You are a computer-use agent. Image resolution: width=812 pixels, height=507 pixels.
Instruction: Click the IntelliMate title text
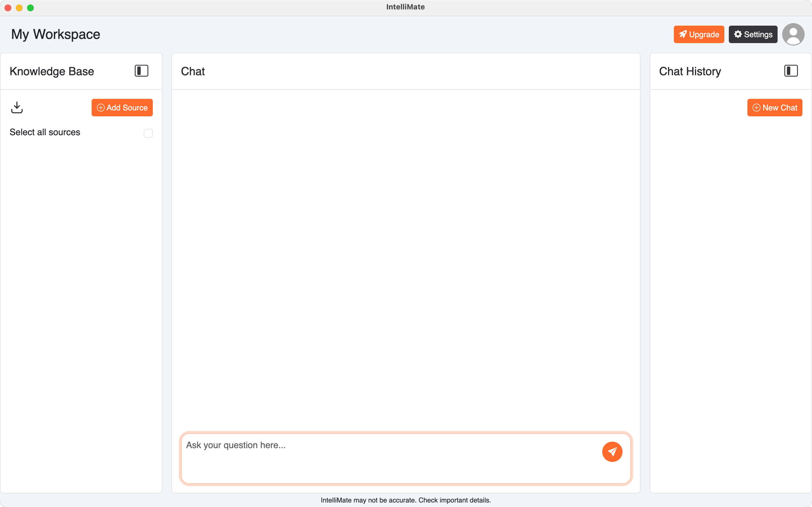coord(406,7)
